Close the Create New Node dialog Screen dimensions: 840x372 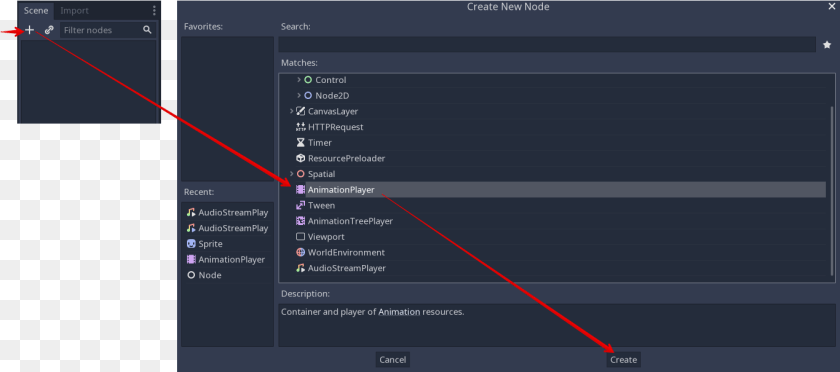832,6
